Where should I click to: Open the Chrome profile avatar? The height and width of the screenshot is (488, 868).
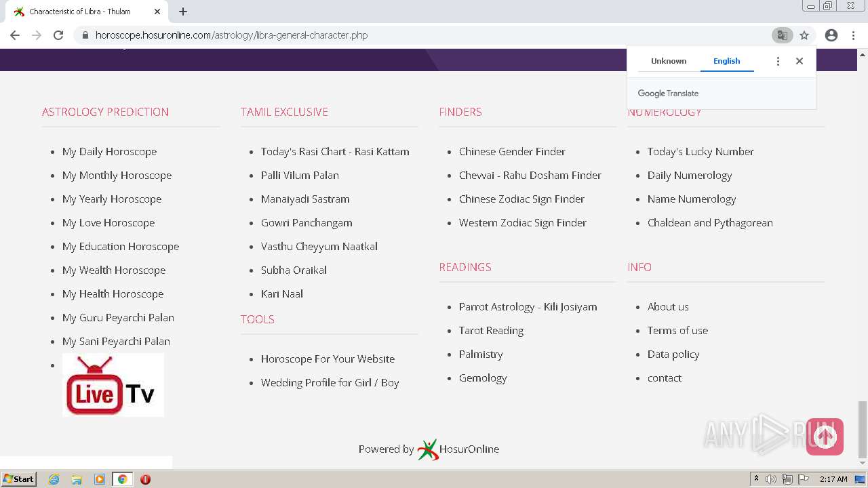click(x=831, y=35)
